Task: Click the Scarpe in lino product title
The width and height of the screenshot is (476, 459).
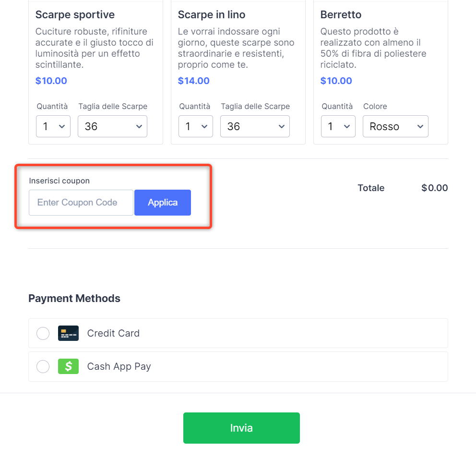Action: [212, 15]
